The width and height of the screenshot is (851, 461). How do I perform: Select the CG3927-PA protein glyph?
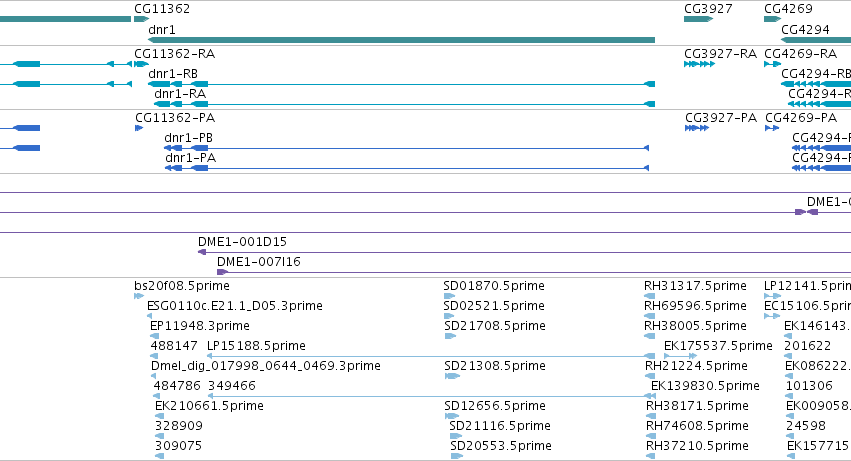tap(697, 128)
